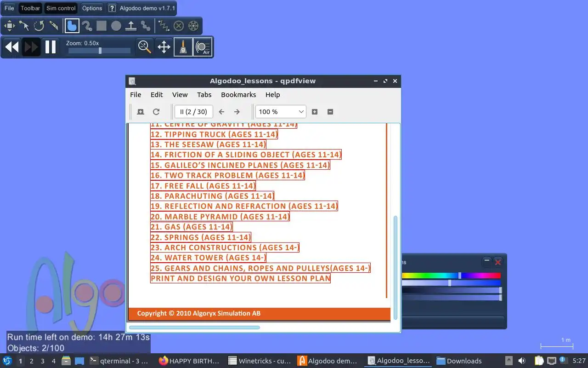Select the Spring tool
The image size is (588, 368).
[164, 26]
